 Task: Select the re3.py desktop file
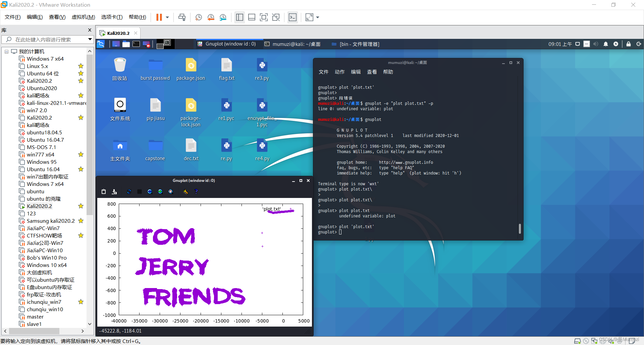(262, 69)
